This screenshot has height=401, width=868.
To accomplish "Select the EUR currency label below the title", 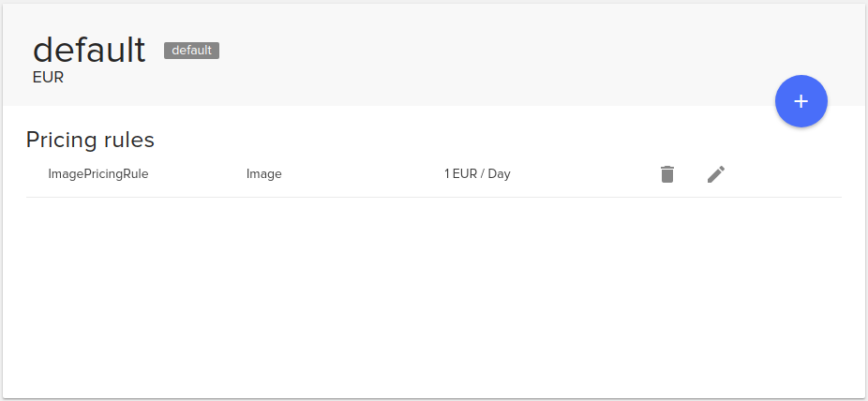I will tap(48, 78).
